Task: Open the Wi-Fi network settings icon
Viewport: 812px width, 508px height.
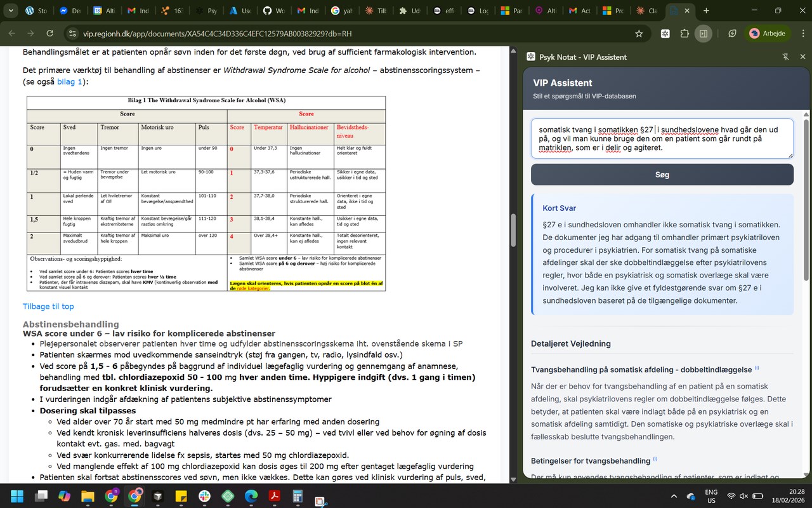Action: pos(731,496)
